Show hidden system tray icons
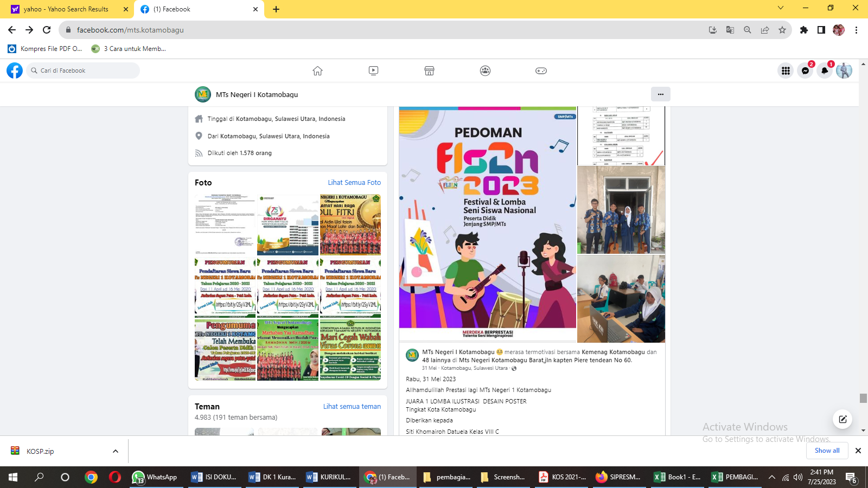 point(772,477)
